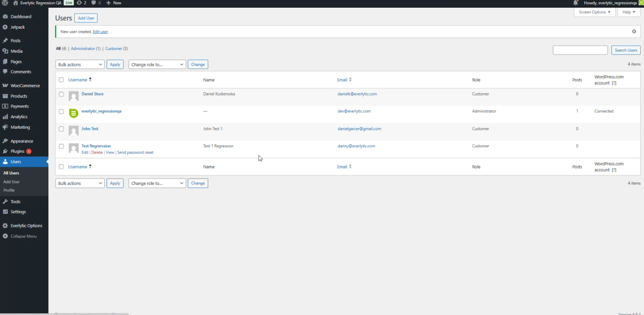Dismiss the New user created notice

pyautogui.click(x=634, y=31)
